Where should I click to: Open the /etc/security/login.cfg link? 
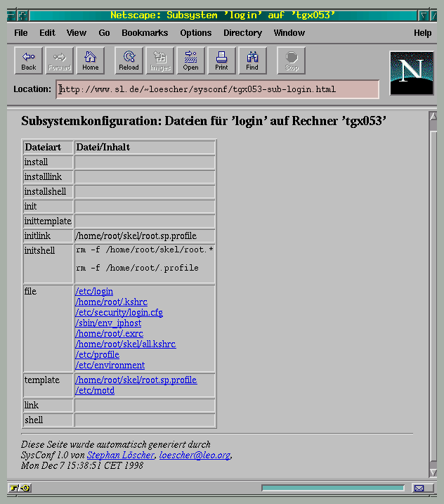pyautogui.click(x=119, y=312)
